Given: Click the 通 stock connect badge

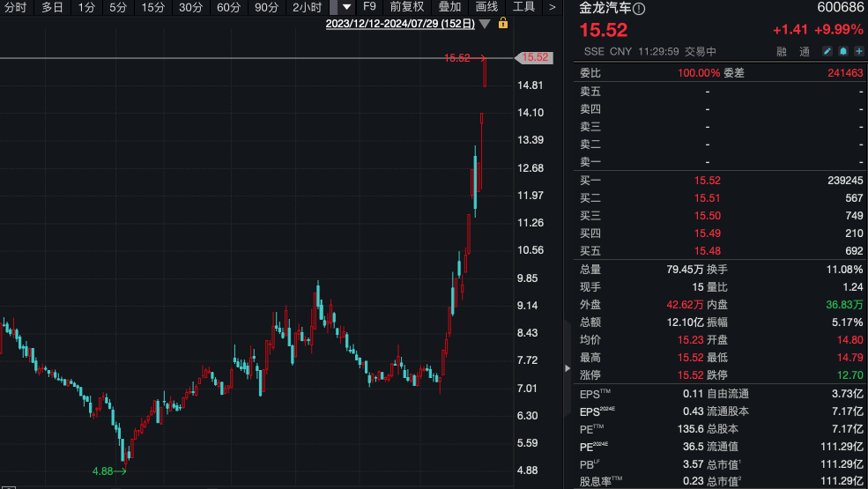Looking at the screenshot, I should coord(805,52).
